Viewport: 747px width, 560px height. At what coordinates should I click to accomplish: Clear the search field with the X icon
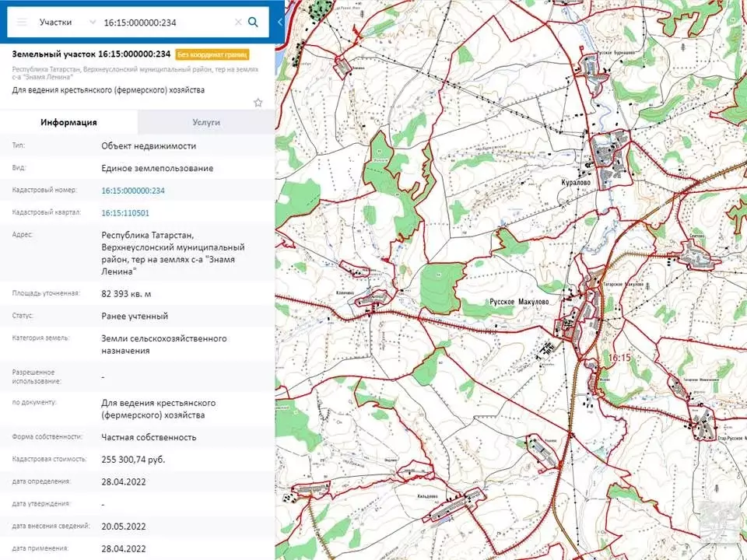pyautogui.click(x=238, y=23)
